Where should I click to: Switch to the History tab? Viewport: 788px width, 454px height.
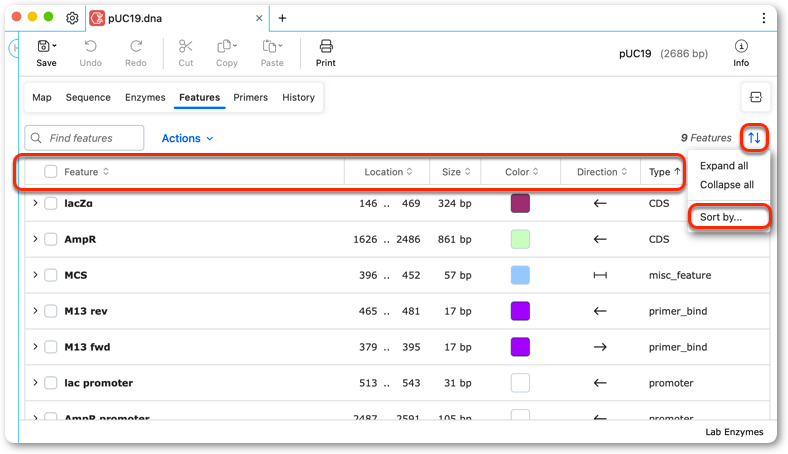pyautogui.click(x=299, y=98)
